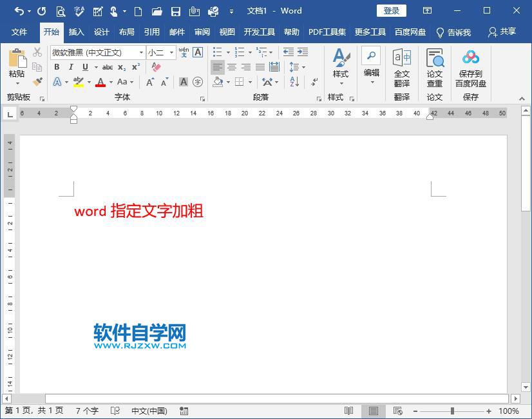
Task: Apply Underline to the text
Action: (x=84, y=66)
